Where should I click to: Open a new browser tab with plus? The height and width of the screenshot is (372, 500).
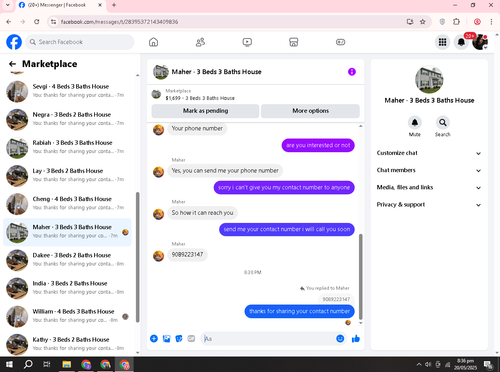(x=114, y=5)
